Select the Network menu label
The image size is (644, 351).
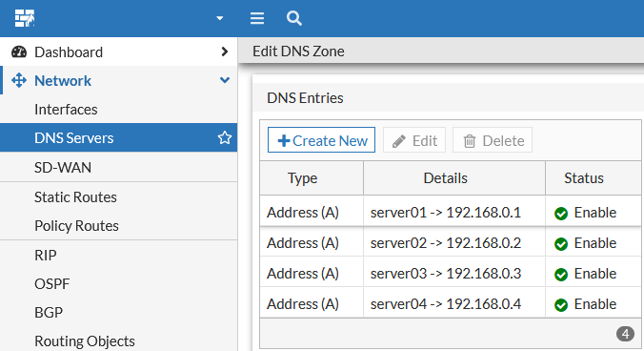[63, 81]
